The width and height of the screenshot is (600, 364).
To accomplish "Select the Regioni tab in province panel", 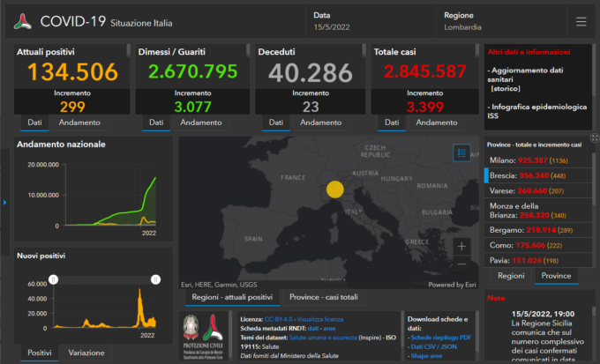I will 511,276.
